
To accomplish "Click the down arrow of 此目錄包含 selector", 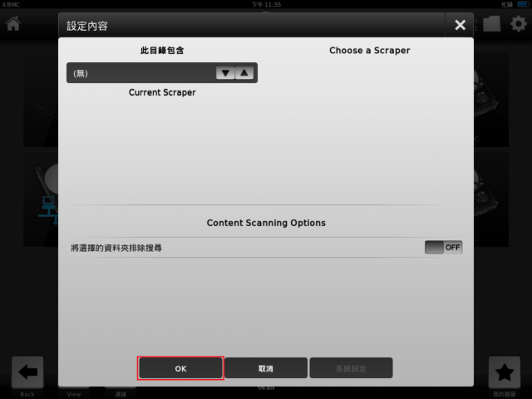I will coord(225,72).
